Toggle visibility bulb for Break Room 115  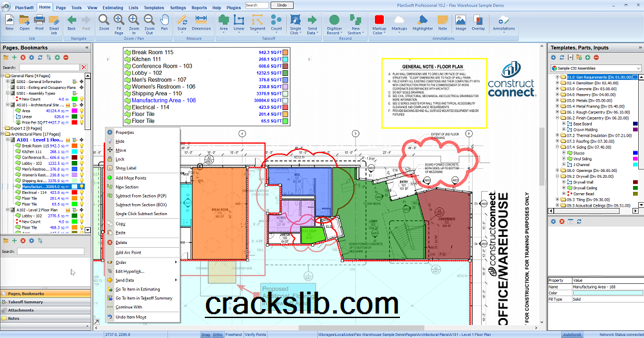(x=81, y=146)
